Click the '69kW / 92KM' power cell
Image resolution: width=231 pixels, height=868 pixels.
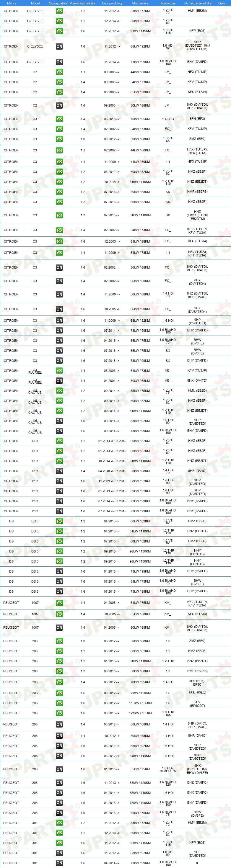[140, 491]
